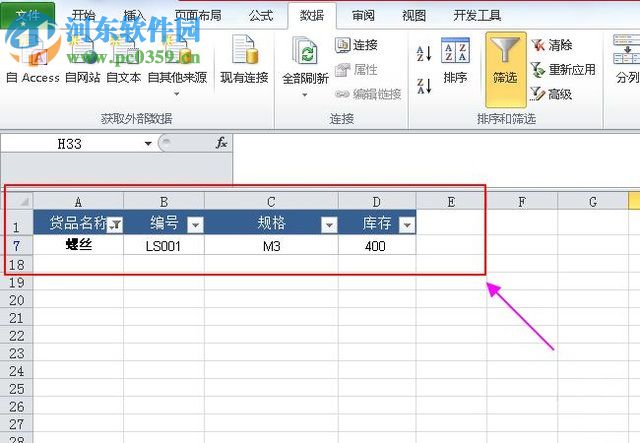Open the 审阅 ribbon tab
This screenshot has height=443, width=640.
363,16
